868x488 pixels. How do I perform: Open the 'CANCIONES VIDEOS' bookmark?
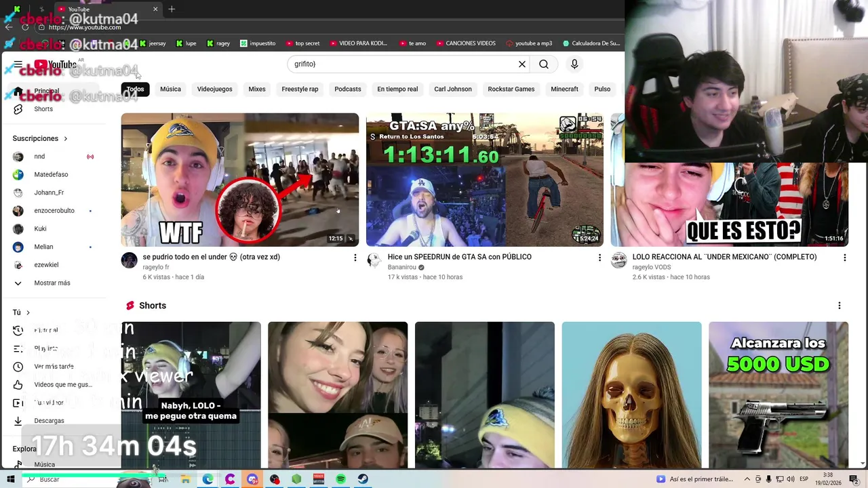tap(466, 43)
